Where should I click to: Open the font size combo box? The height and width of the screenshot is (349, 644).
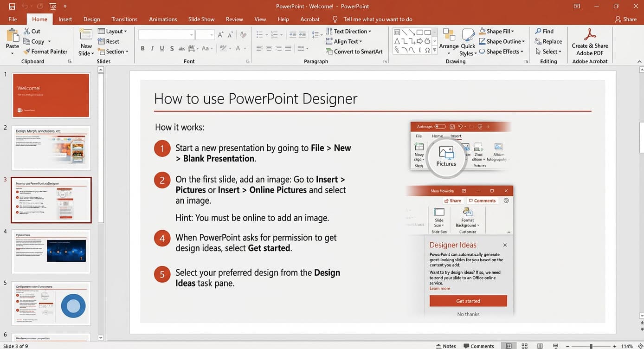(205, 35)
